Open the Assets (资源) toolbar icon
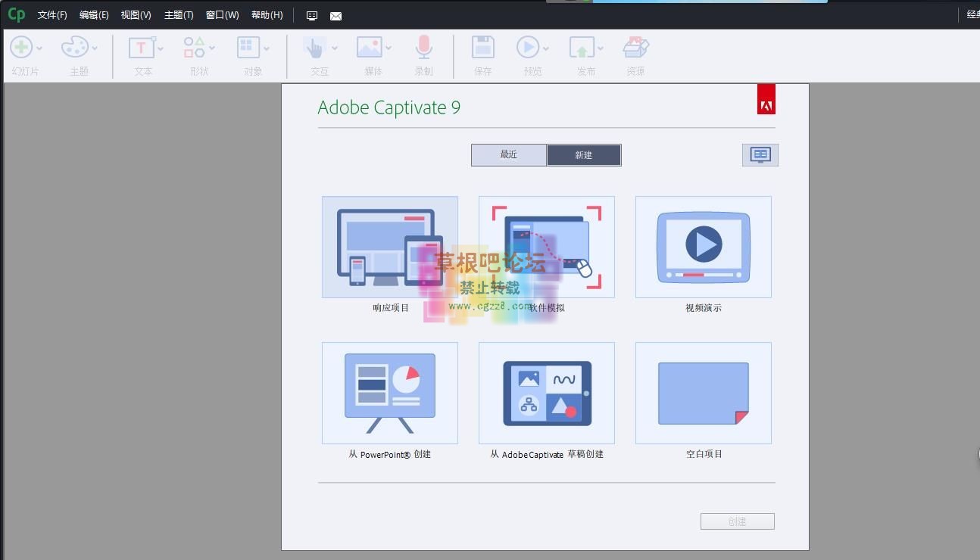Image resolution: width=980 pixels, height=560 pixels. 635,48
